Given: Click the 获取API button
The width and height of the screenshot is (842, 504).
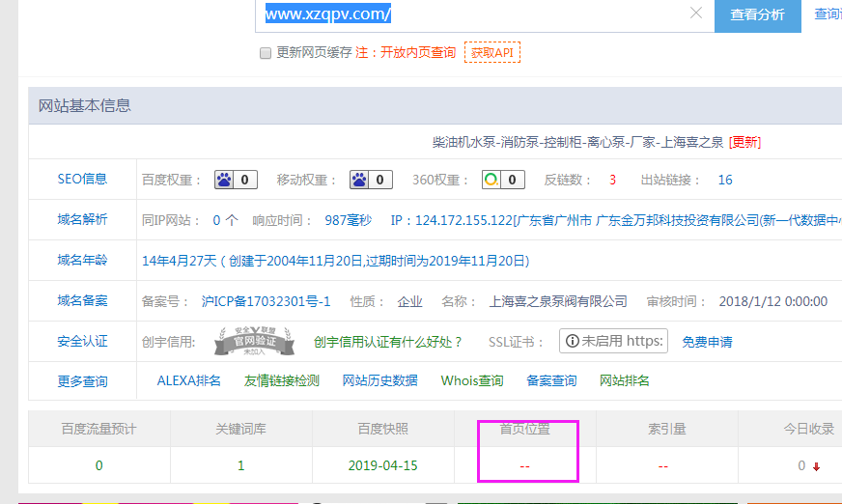Looking at the screenshot, I should tap(492, 52).
